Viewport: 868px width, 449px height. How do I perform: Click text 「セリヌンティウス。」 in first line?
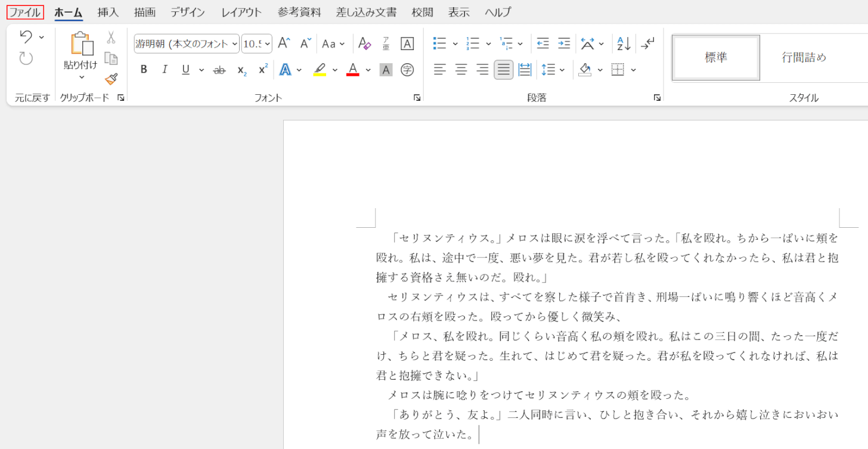tap(447, 239)
